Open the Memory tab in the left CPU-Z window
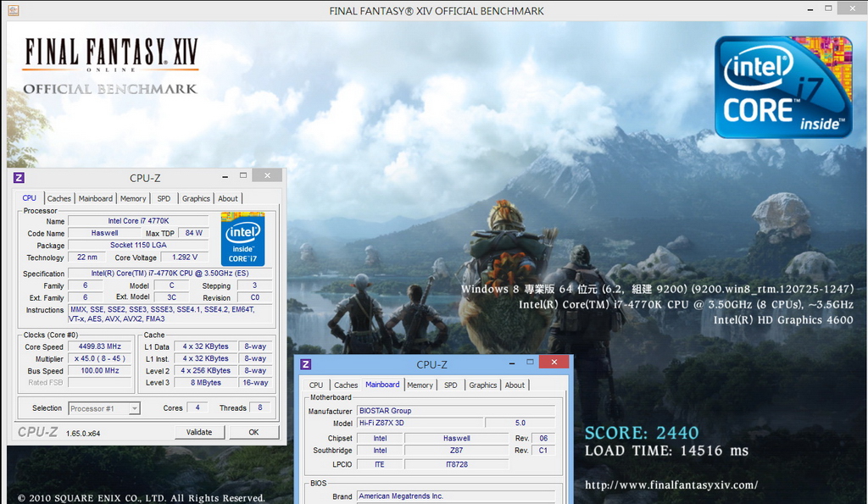Viewport: 868px width, 504px height. pos(133,198)
